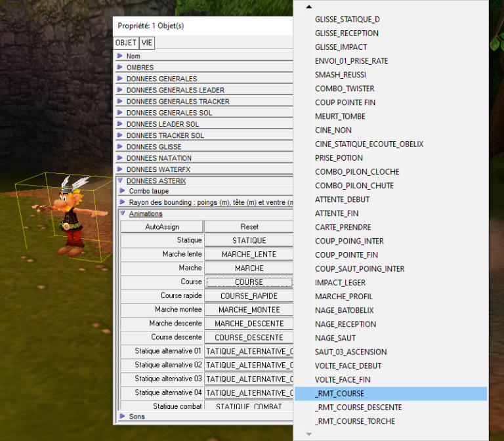Choose _RMT_COURSE_TORCHE entry

click(391, 421)
